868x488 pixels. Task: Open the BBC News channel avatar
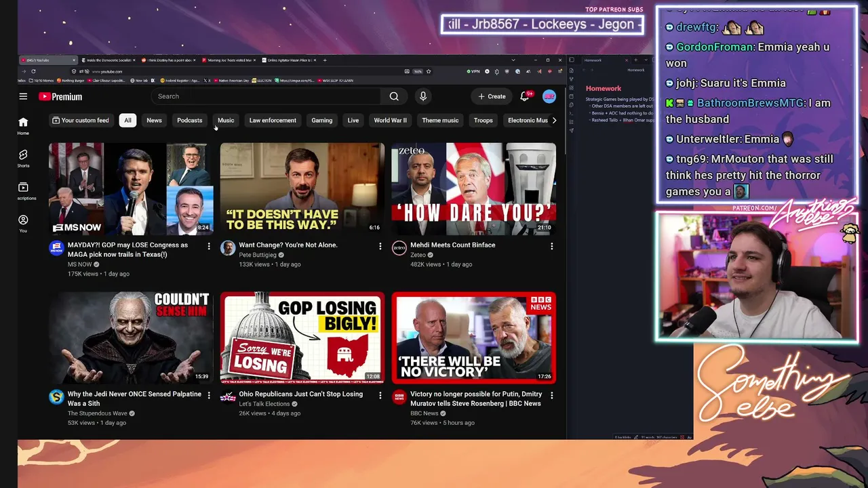click(x=399, y=397)
